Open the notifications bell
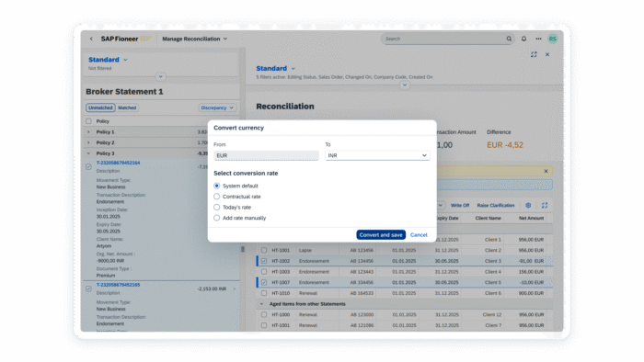Screen dimensions: 644x362 523,39
